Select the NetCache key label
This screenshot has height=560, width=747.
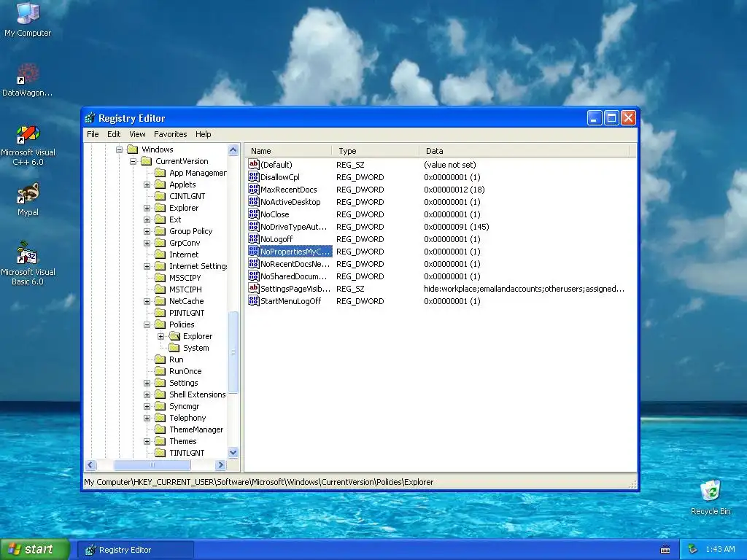point(186,301)
